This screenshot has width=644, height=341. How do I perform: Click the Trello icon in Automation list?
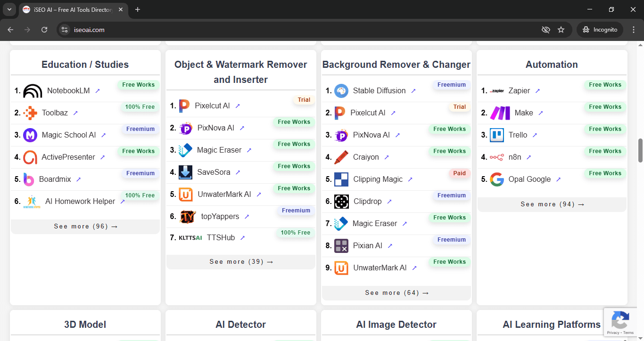point(497,135)
